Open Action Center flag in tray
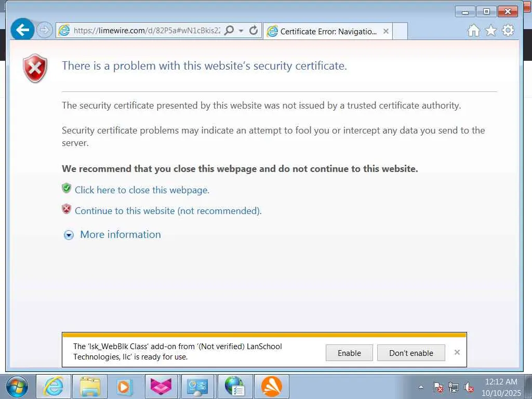532x399 pixels. click(x=438, y=387)
